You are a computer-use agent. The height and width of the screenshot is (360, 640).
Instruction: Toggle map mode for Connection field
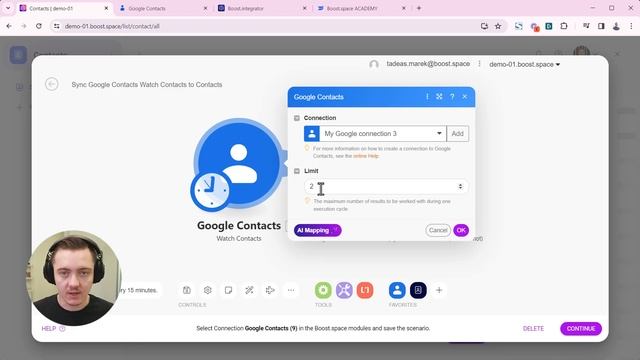(297, 118)
